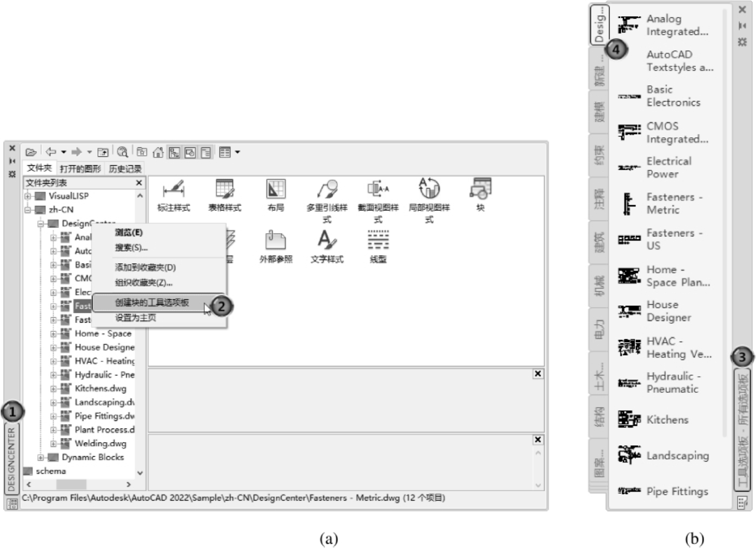Open the 线型 content icon
756x548 pixels.
[x=378, y=247]
